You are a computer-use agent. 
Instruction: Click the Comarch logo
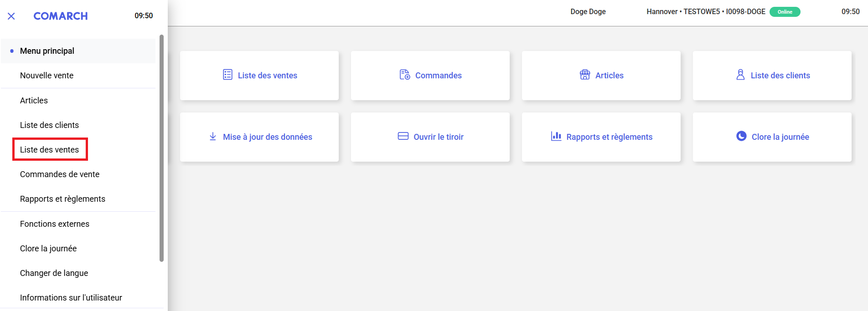click(61, 16)
